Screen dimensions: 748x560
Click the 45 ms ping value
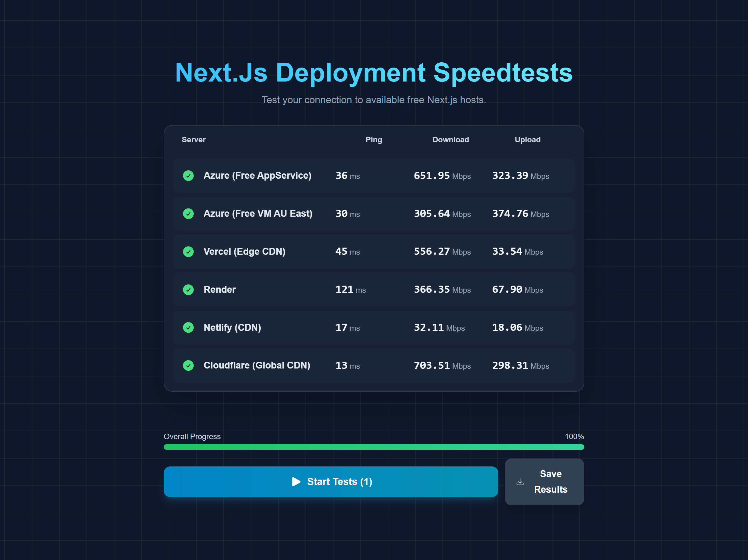(348, 251)
